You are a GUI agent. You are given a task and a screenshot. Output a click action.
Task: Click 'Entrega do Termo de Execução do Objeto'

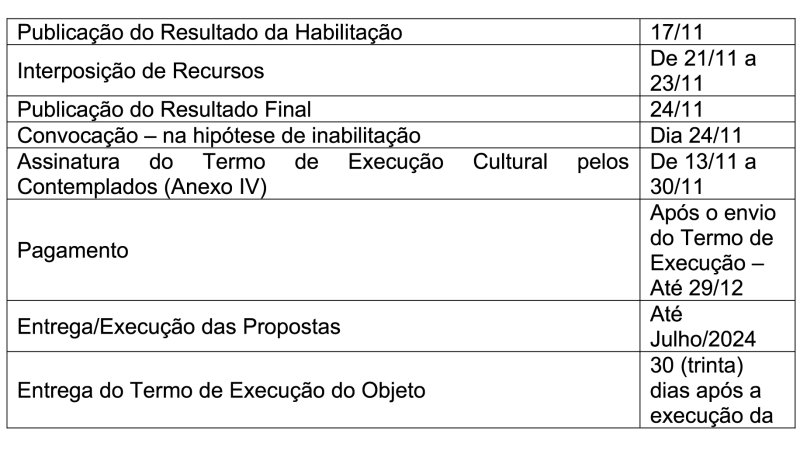coord(222,389)
